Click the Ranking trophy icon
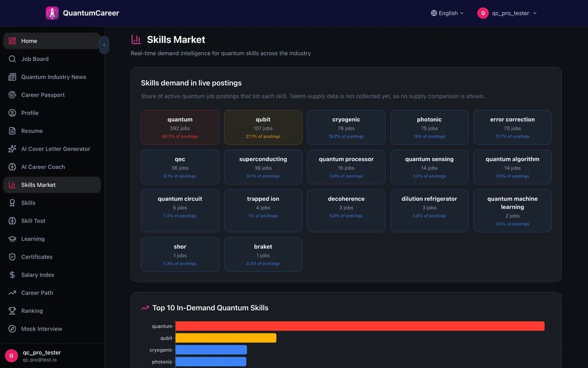The width and height of the screenshot is (588, 368). pyautogui.click(x=13, y=311)
